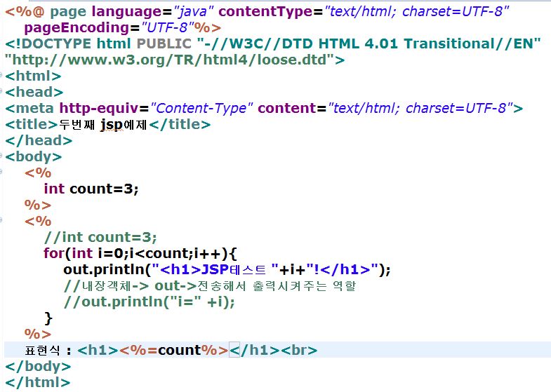551x392 pixels.
Task: Click the commented '//int count=3;' line
Action: point(100,238)
